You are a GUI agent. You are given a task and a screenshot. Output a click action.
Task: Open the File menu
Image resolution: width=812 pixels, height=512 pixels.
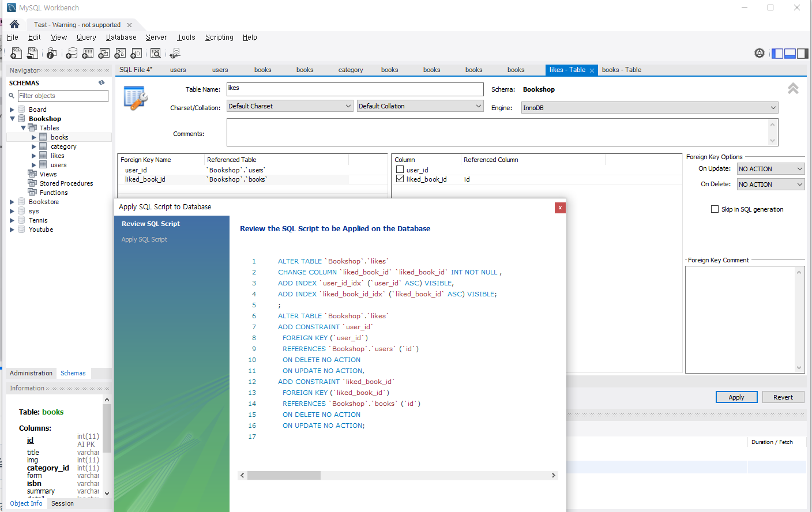[13, 37]
